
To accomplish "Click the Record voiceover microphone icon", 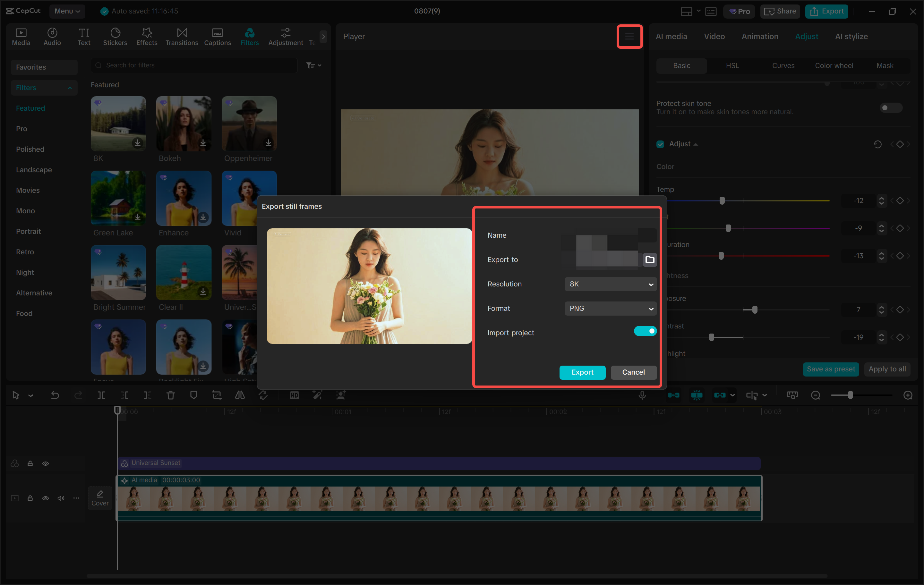I will coord(642,395).
